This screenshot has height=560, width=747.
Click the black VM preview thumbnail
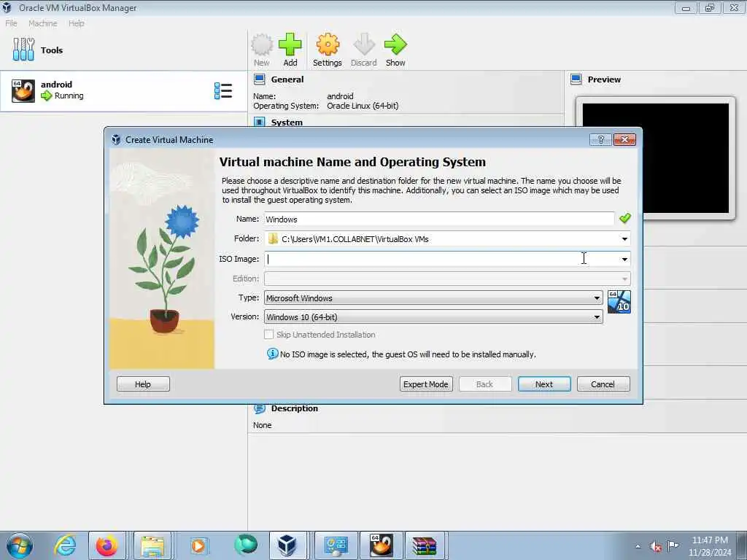pos(656,158)
